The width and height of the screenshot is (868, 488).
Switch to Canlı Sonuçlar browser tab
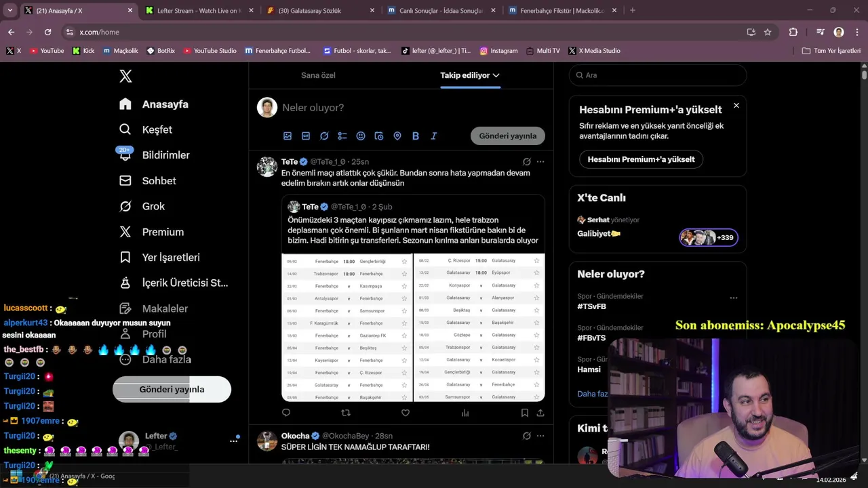[x=440, y=10]
